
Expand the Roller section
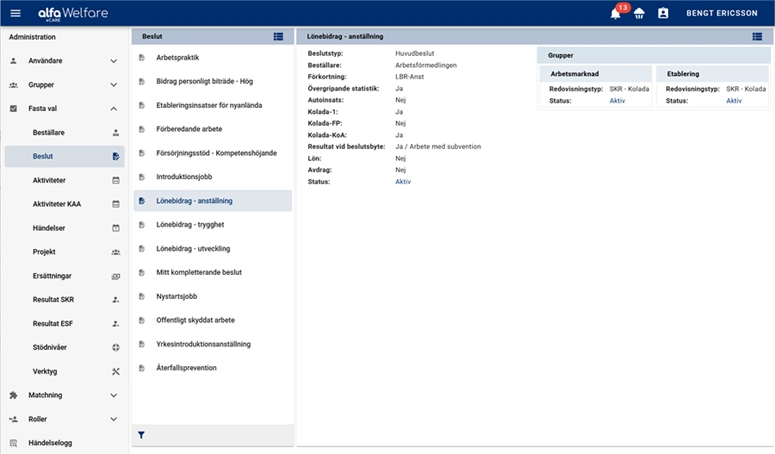pos(114,419)
